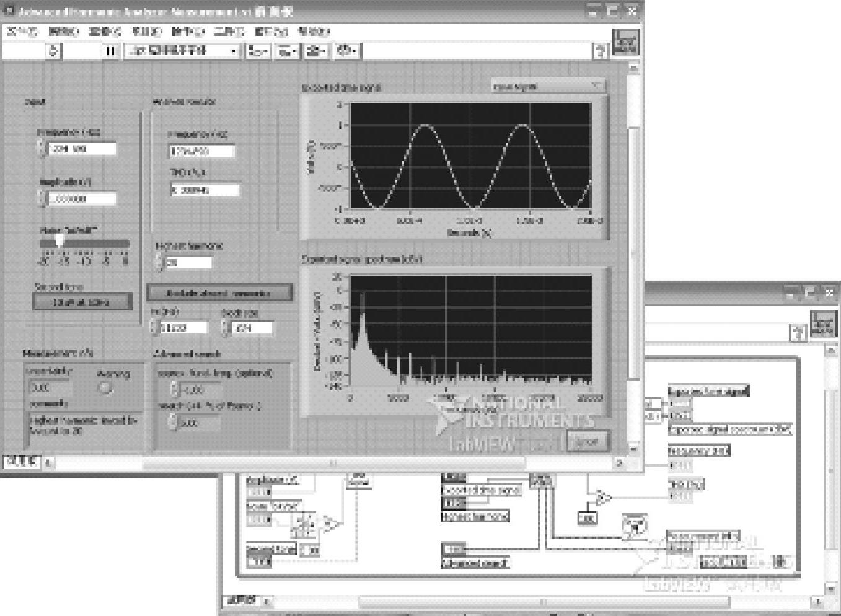This screenshot has width=841, height=616.
Task: Open the Reorder toolbar menu
Action: click(x=347, y=51)
